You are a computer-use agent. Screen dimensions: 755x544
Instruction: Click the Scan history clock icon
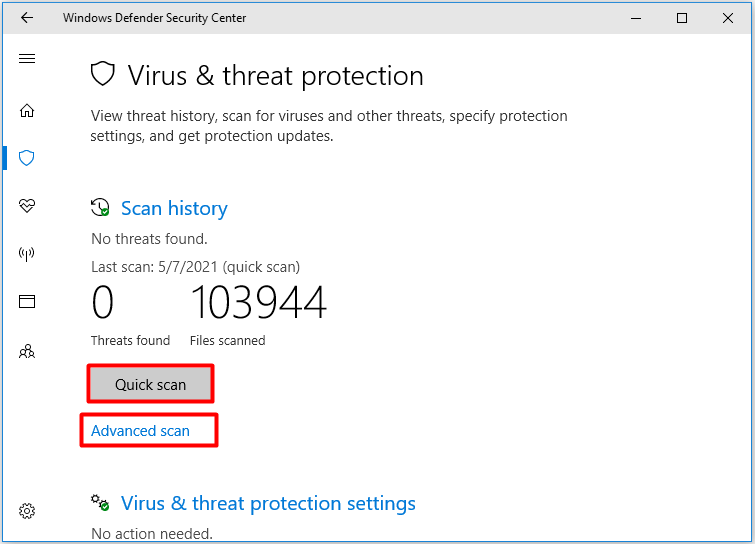click(x=100, y=207)
